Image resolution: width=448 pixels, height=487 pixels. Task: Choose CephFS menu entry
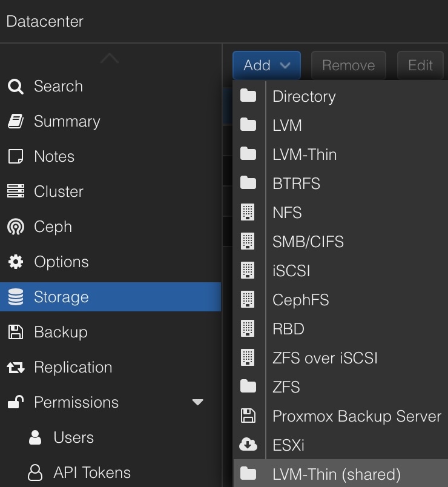click(x=341, y=300)
